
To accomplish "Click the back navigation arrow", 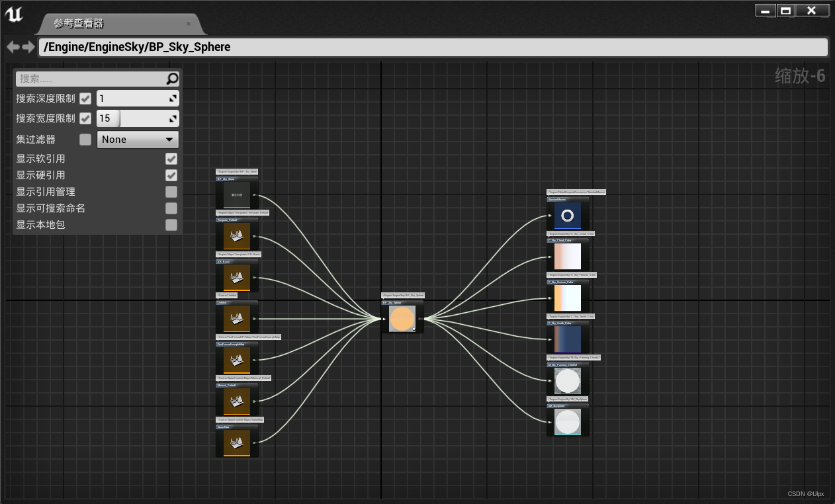I will pyautogui.click(x=12, y=46).
